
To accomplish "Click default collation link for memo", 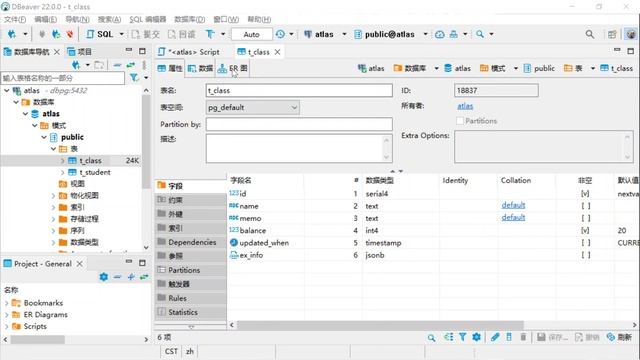I will tap(513, 218).
